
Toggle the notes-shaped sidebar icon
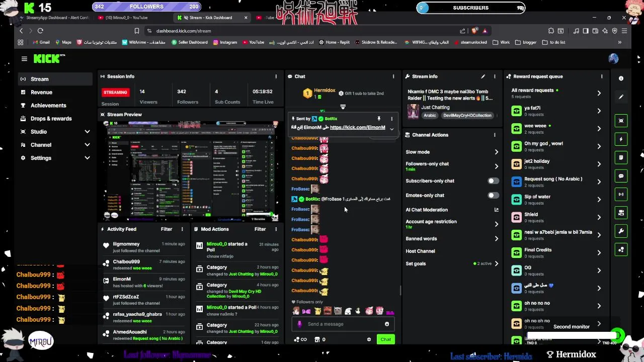(x=621, y=157)
